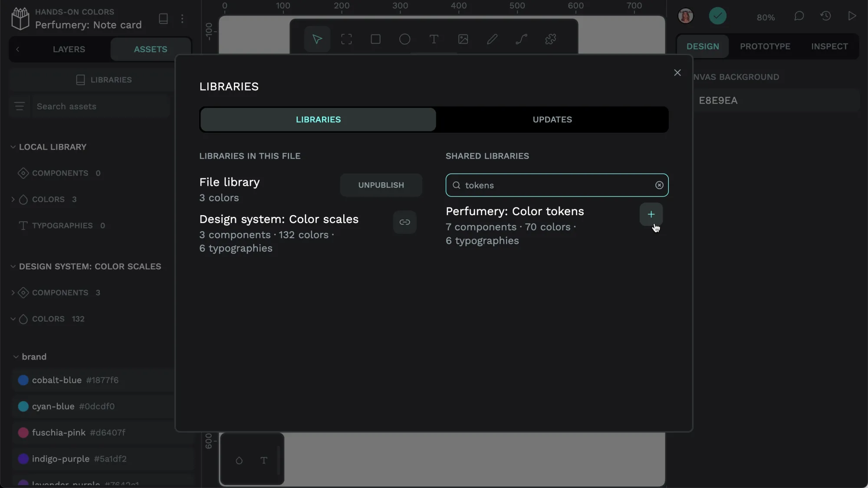The height and width of the screenshot is (488, 868).
Task: Select the Text tool
Action: coord(434,39)
